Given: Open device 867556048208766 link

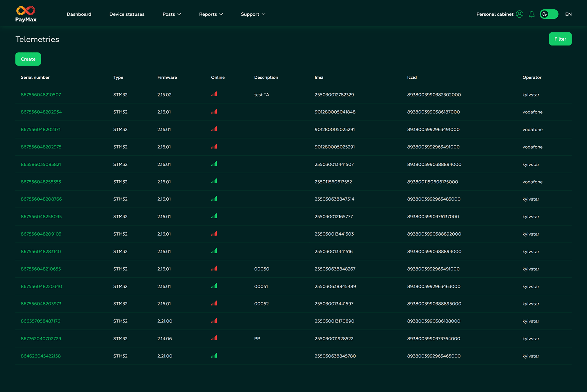Looking at the screenshot, I should click(x=41, y=199).
